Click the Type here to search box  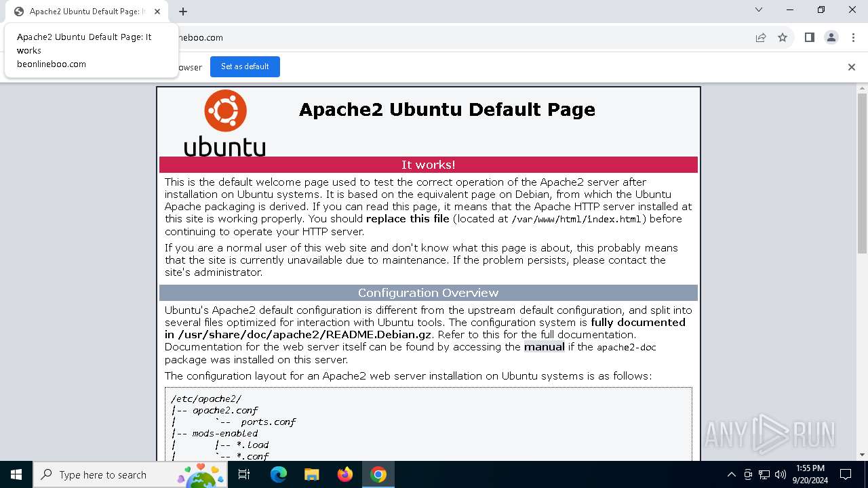130,474
